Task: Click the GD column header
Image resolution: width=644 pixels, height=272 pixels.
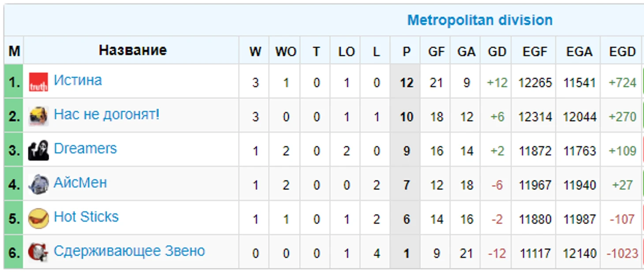Action: click(x=497, y=51)
